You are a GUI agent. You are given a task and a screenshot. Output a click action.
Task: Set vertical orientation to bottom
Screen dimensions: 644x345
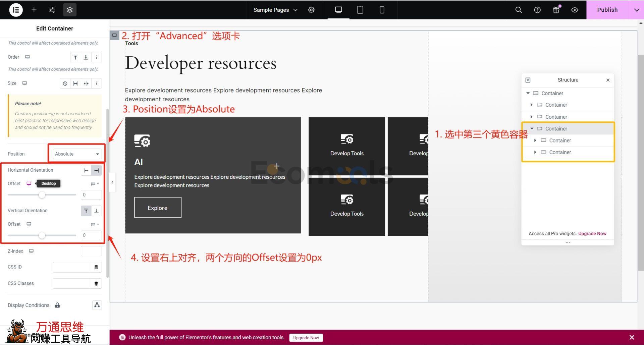97,211
